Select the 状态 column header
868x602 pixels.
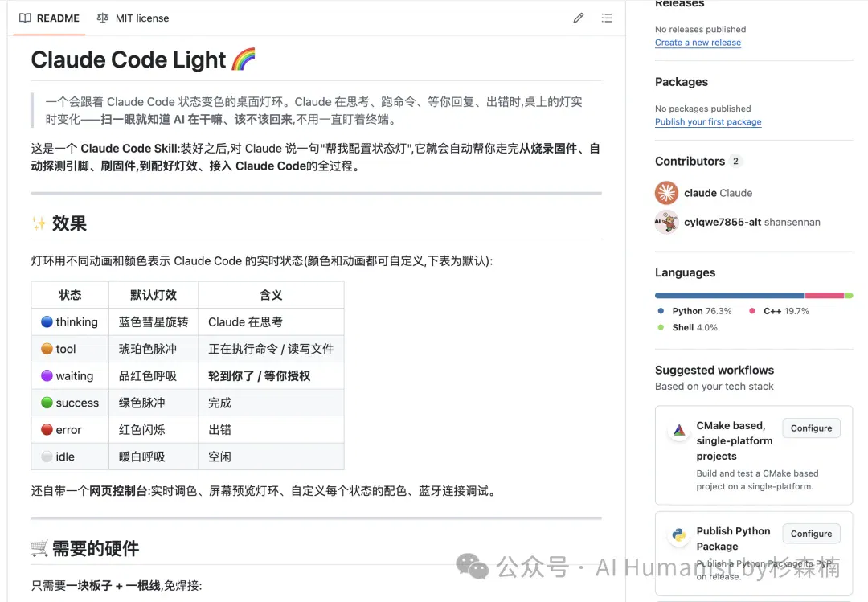[70, 295]
